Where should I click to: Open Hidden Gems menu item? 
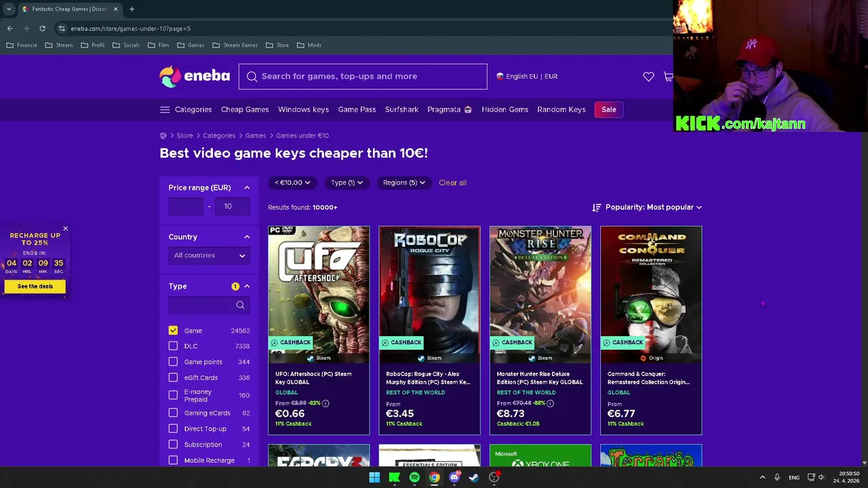point(505,110)
